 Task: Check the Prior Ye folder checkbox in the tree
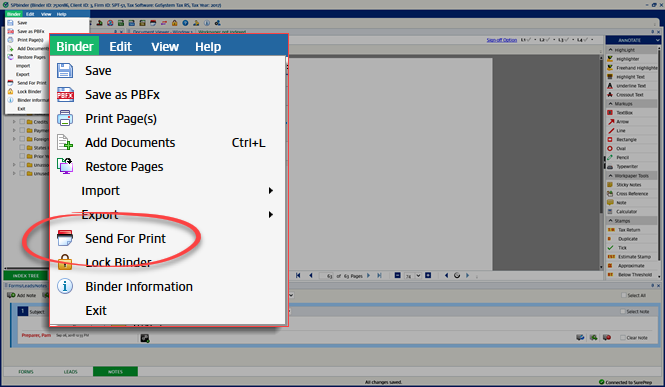tap(22, 156)
